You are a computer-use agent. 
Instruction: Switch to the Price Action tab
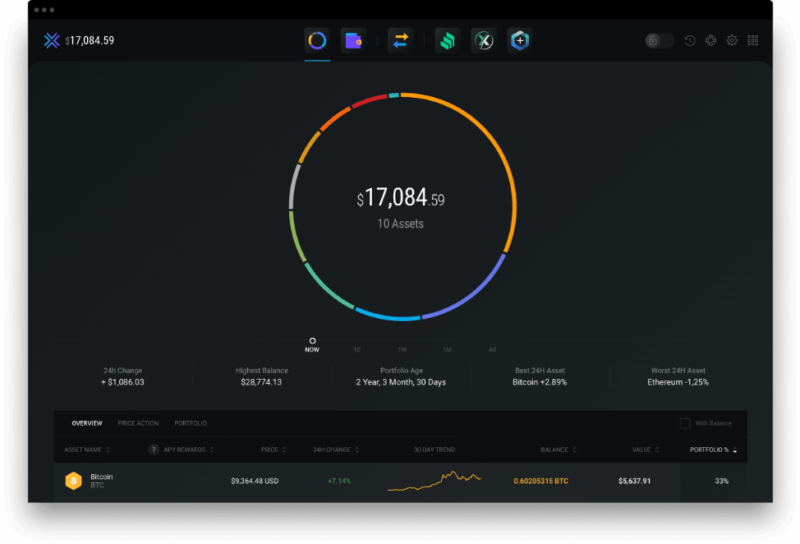pyautogui.click(x=138, y=423)
